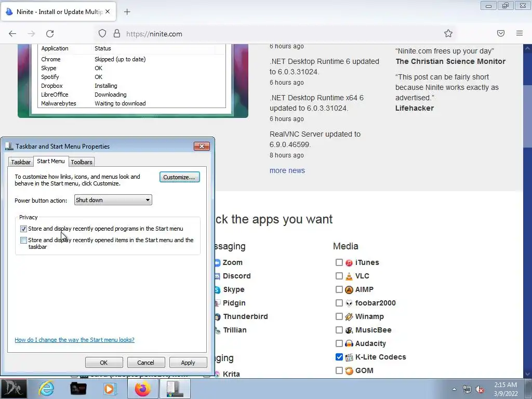Click the forward navigation arrow
532x399 pixels.
click(x=31, y=34)
